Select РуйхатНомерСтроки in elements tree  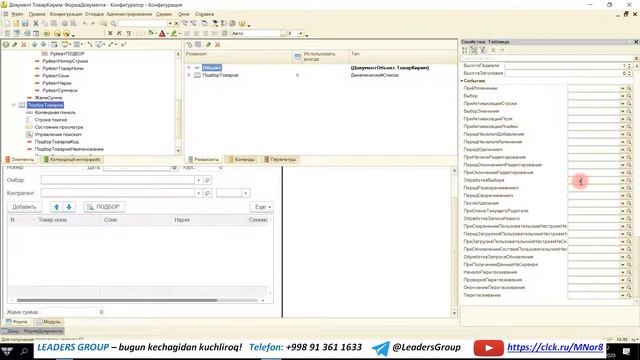pos(65,61)
